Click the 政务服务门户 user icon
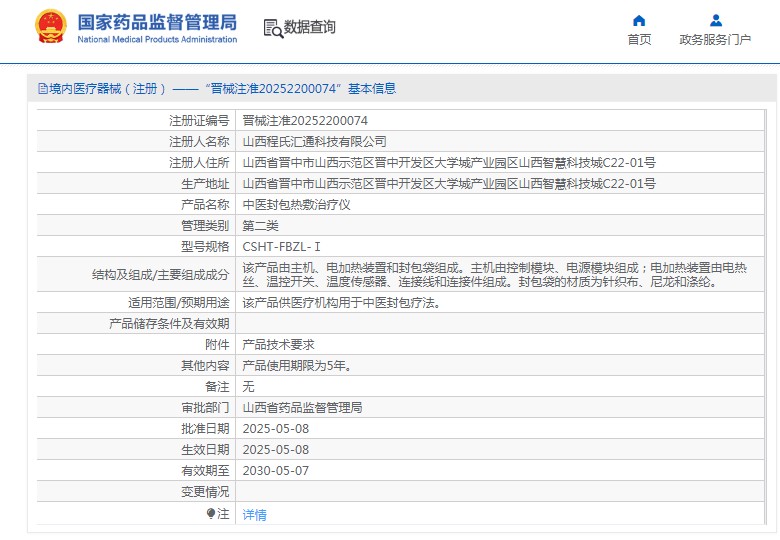This screenshot has width=780, height=540. tap(716, 20)
